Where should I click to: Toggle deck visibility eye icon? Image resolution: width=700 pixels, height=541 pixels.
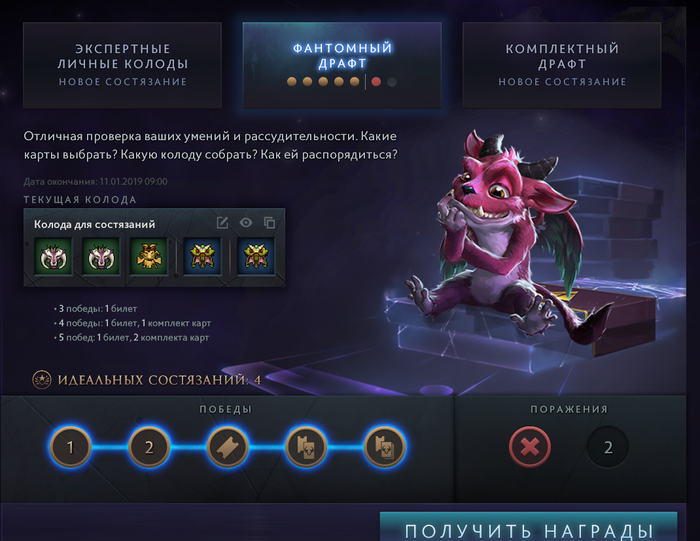point(246,222)
